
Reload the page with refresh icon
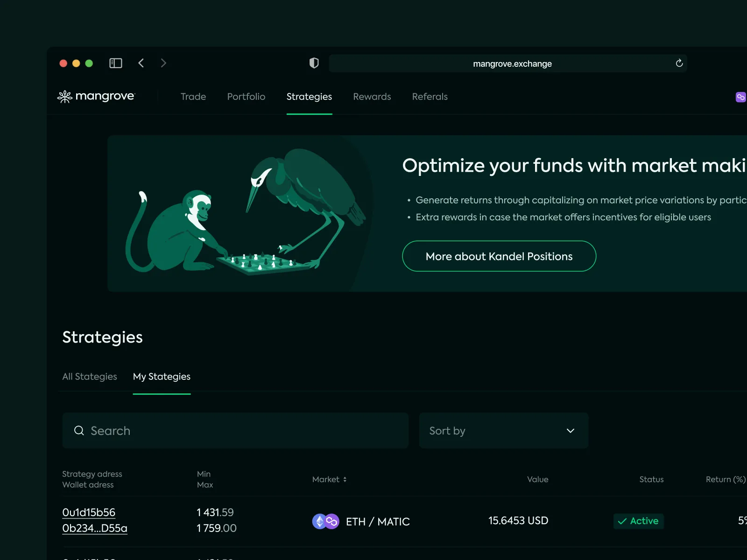[x=679, y=63]
